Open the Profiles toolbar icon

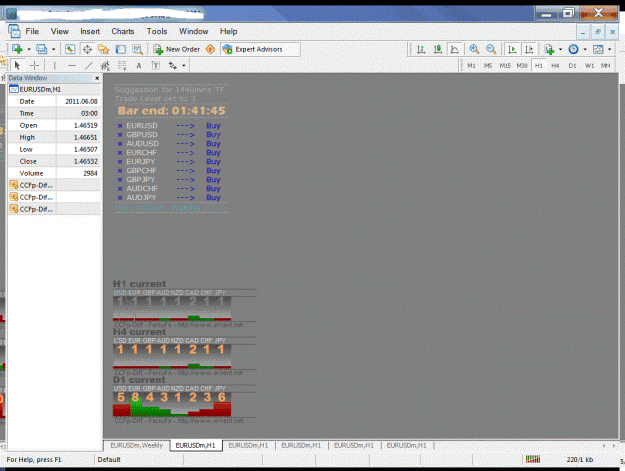click(41, 49)
